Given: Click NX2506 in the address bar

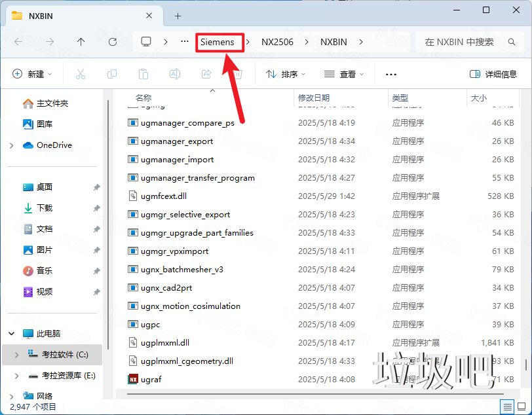Looking at the screenshot, I should [x=277, y=42].
